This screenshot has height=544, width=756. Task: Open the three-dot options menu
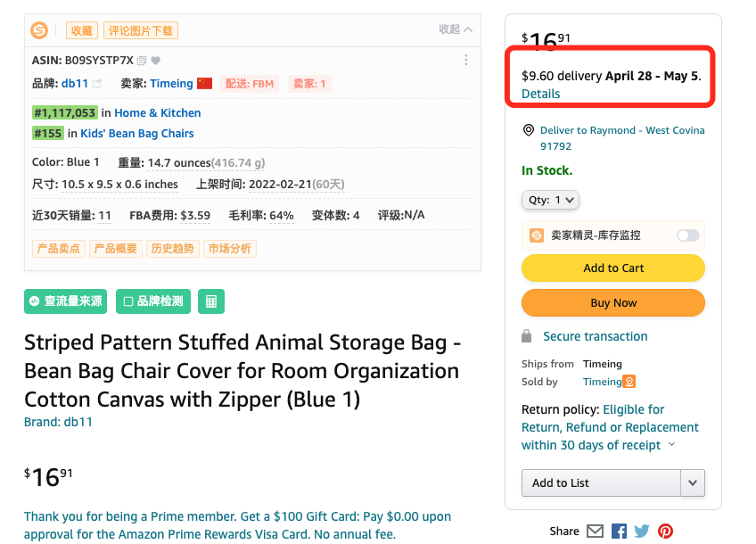465,61
